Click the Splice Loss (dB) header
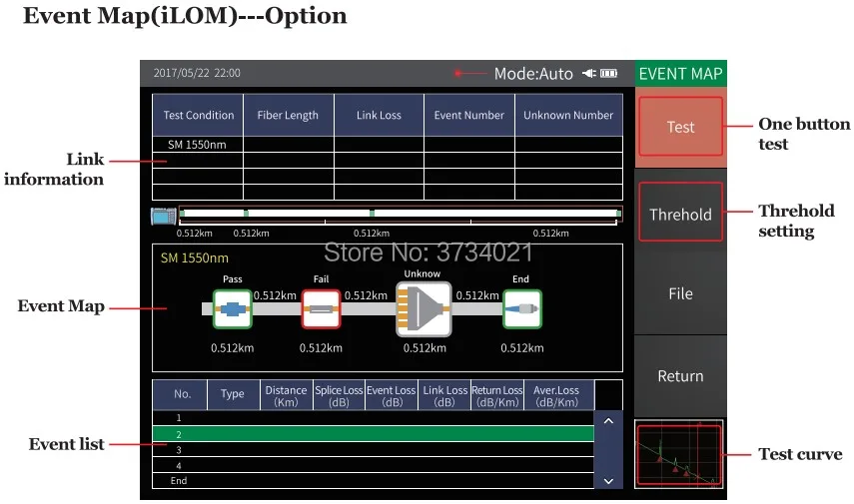Screen dimensions: 854x504 point(339,395)
